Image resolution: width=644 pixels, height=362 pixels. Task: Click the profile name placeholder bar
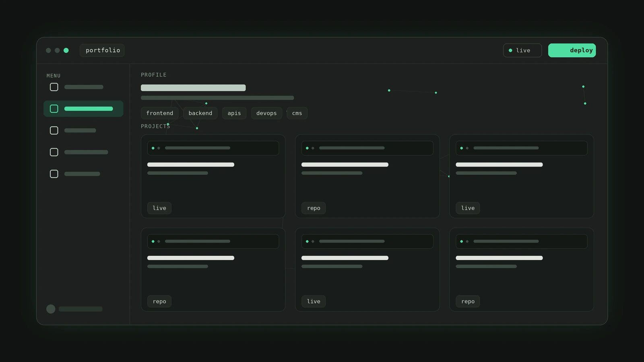pyautogui.click(x=193, y=88)
